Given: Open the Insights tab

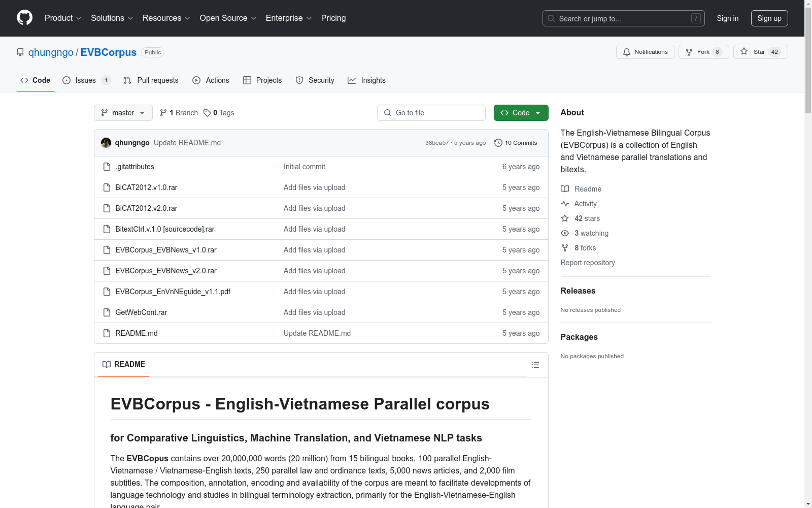Looking at the screenshot, I should (366, 80).
